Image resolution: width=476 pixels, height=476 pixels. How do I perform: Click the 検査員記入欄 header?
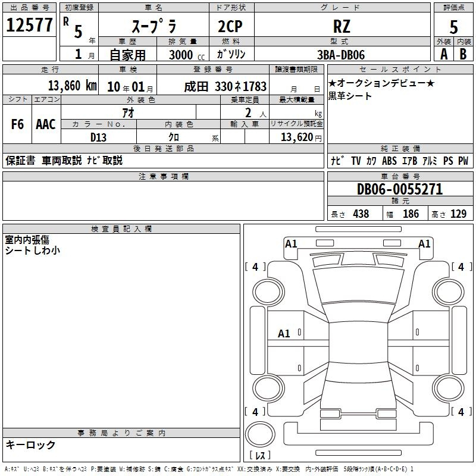click(121, 229)
